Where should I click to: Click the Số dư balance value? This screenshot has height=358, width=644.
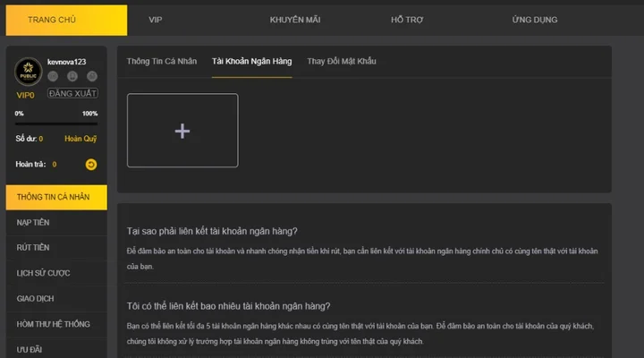40,139
